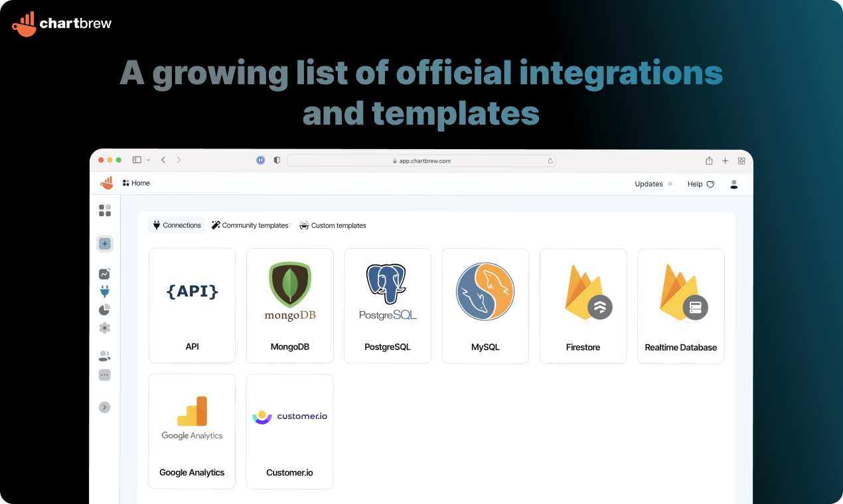The width and height of the screenshot is (843, 504).
Task: Click the plus create button in sidebar
Action: pyautogui.click(x=105, y=243)
